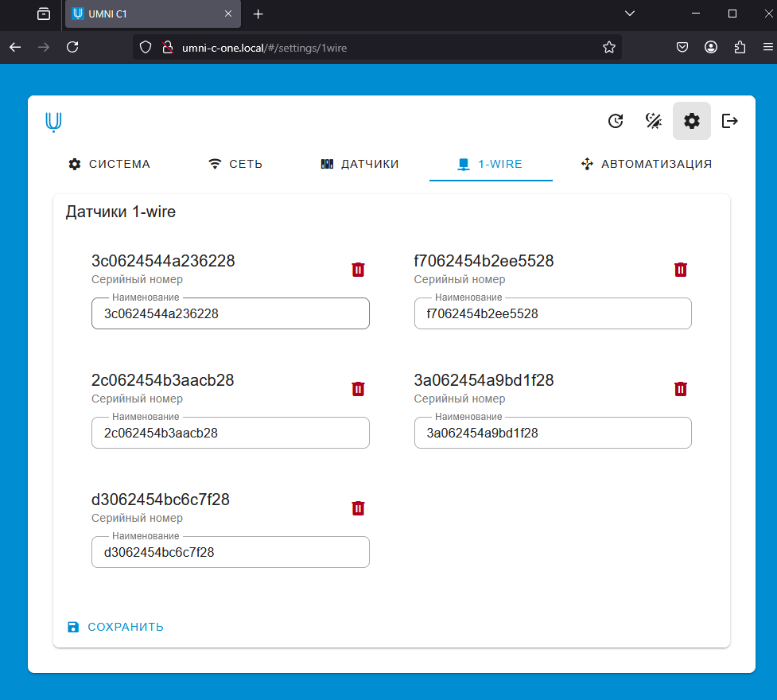Edit name field of sensor f7062454b2ee5528

[553, 313]
